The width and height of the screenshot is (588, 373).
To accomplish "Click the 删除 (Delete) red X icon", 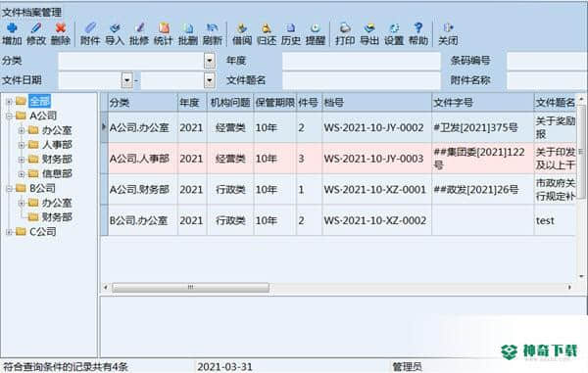I will click(x=61, y=27).
